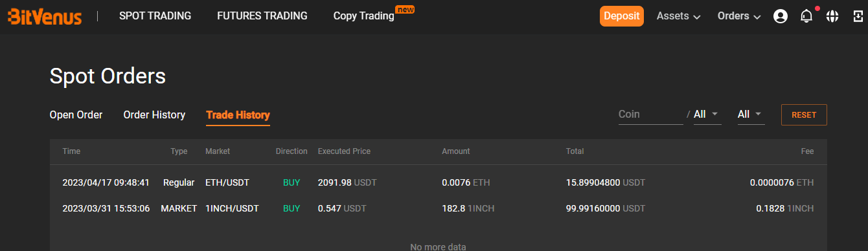Click the download app icon

click(x=857, y=16)
